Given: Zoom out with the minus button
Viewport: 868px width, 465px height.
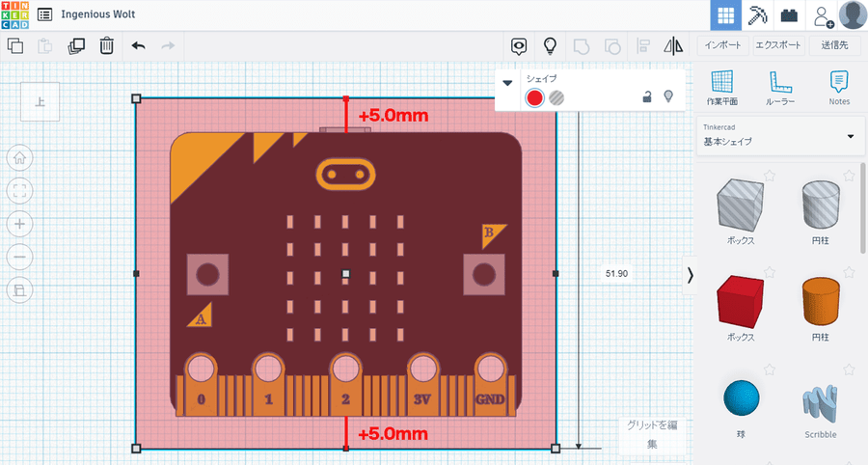Looking at the screenshot, I should pos(20,258).
